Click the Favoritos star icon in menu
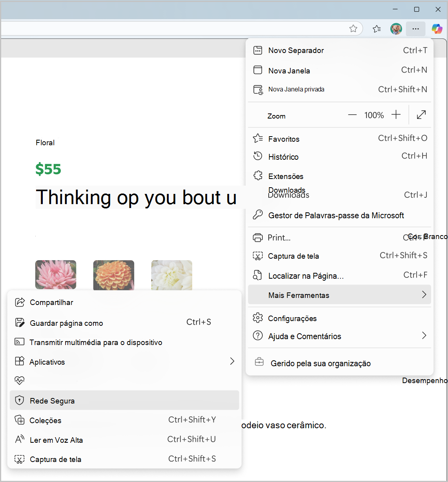448x482 pixels. (258, 138)
